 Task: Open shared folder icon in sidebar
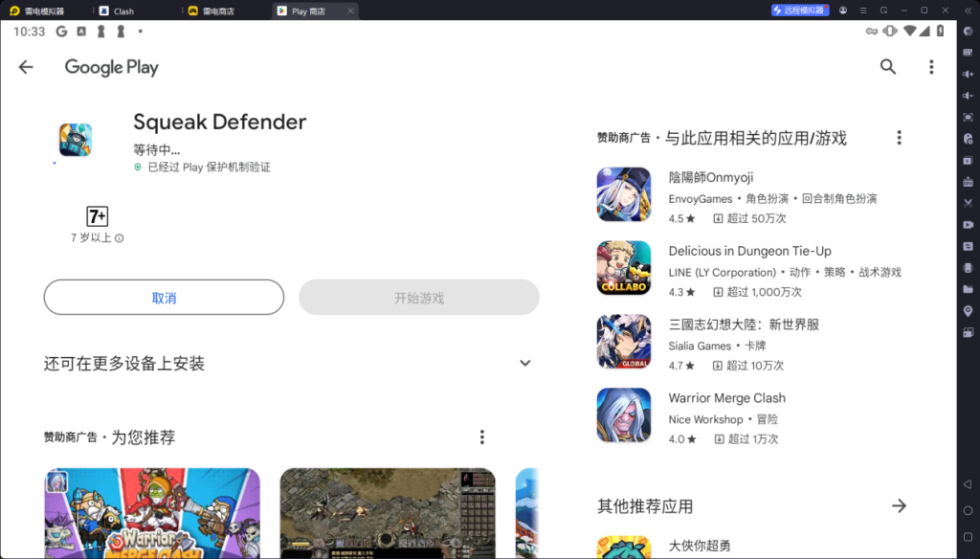click(x=969, y=289)
